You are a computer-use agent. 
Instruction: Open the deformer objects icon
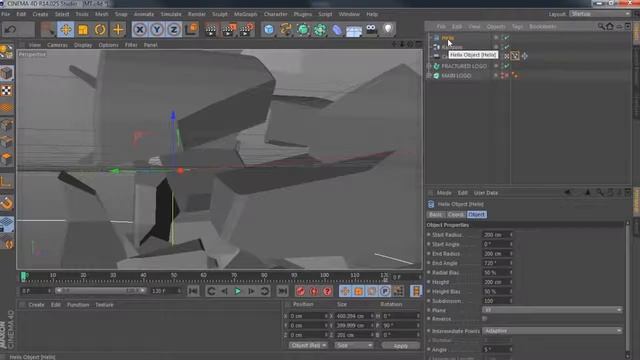pyautogui.click(x=337, y=29)
